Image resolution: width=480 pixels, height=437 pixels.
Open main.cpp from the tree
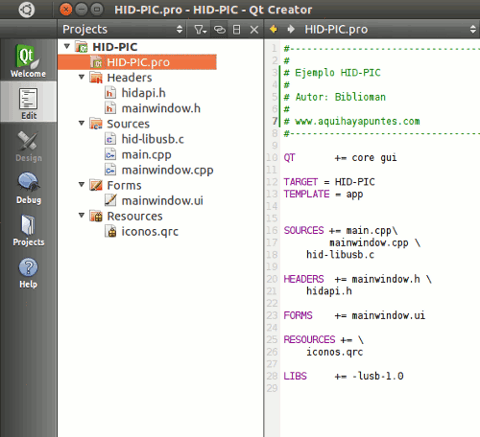coord(146,155)
